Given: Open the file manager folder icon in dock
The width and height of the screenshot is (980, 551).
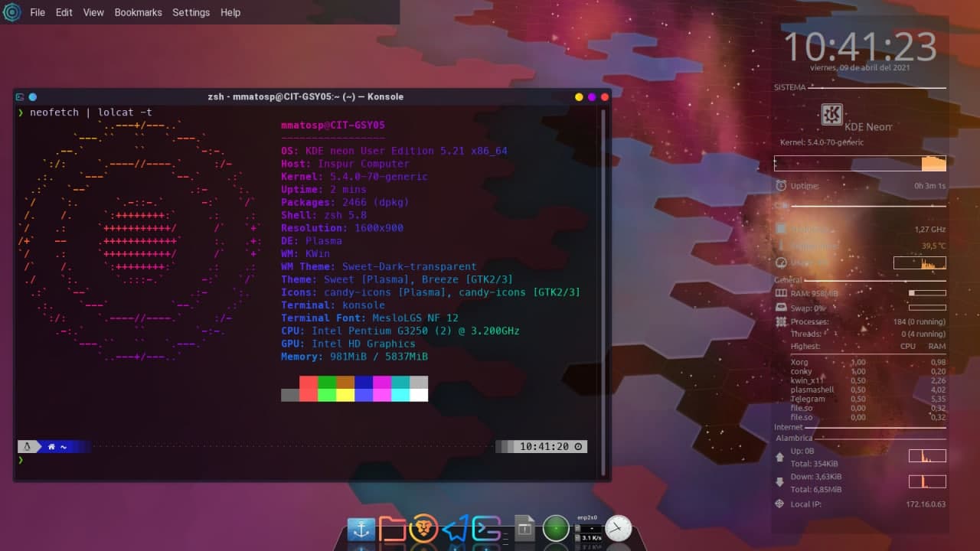Looking at the screenshot, I should click(392, 529).
